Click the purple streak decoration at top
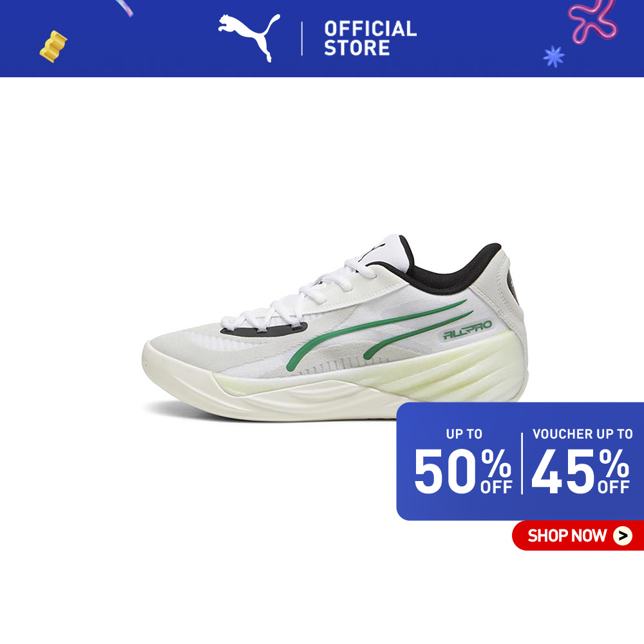 coord(124,7)
